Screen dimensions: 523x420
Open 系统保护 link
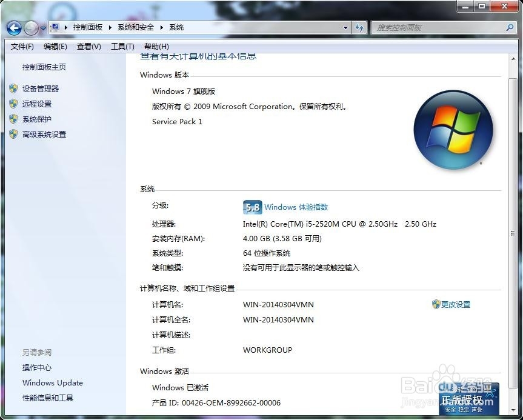tap(37, 119)
